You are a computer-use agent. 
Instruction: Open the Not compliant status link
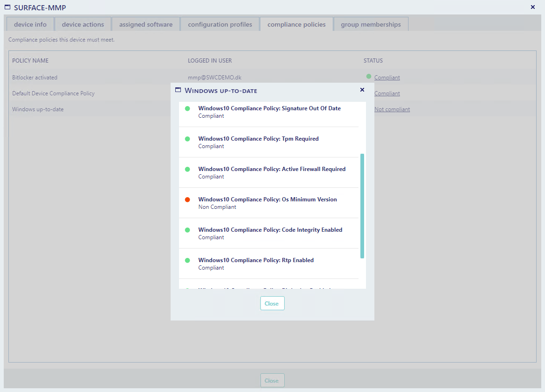(392, 109)
